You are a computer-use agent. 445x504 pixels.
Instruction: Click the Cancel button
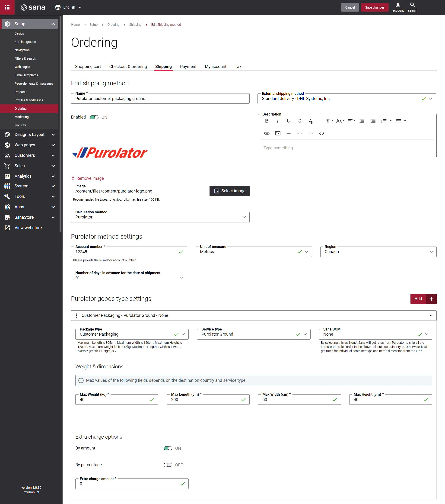(350, 7)
